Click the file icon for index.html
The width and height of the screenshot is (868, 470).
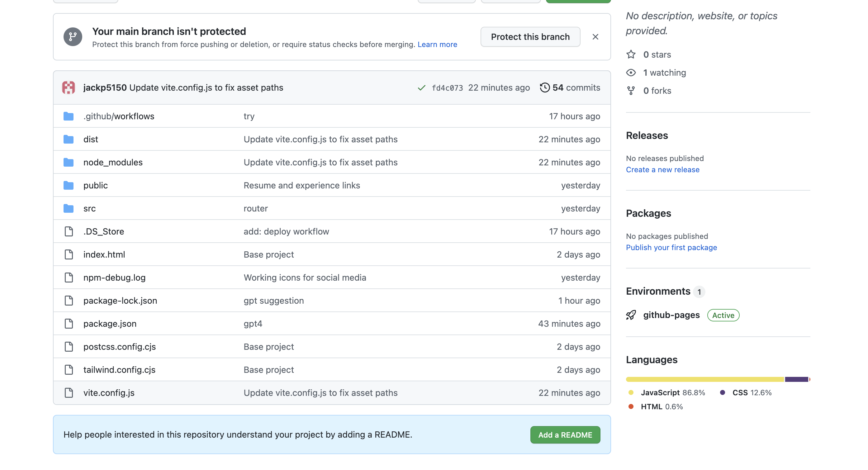pos(69,254)
